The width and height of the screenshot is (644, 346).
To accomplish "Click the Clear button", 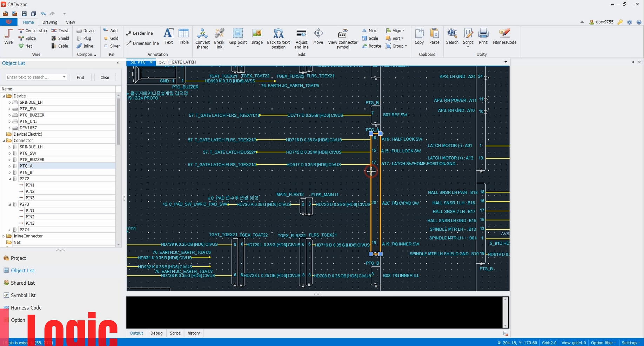I will pyautogui.click(x=105, y=77).
